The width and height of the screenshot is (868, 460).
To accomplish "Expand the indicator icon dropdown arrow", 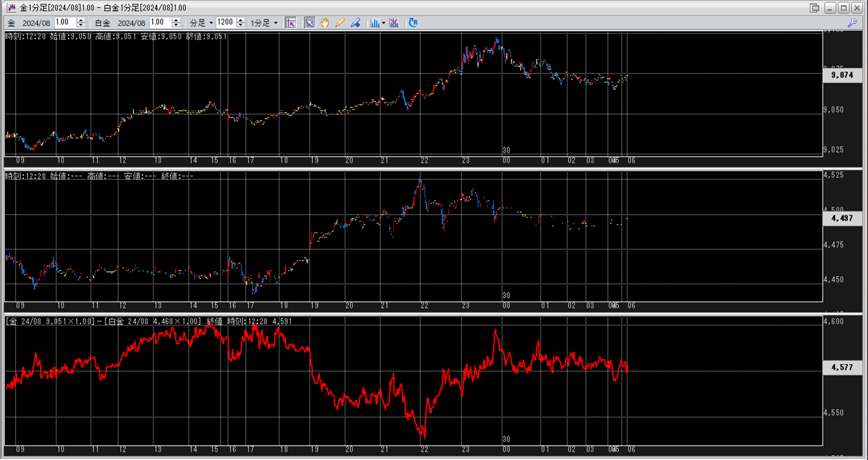I will coord(383,23).
